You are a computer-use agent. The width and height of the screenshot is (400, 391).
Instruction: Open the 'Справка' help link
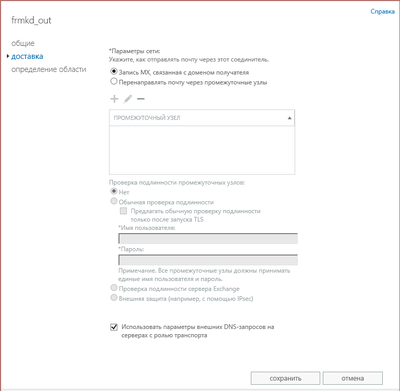pyautogui.click(x=382, y=12)
